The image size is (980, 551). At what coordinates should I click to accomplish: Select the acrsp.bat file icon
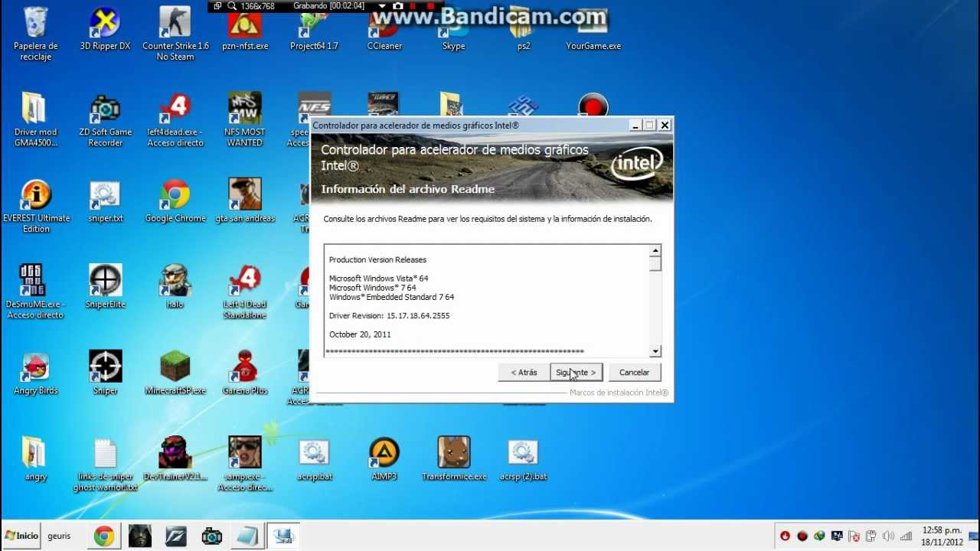click(314, 459)
